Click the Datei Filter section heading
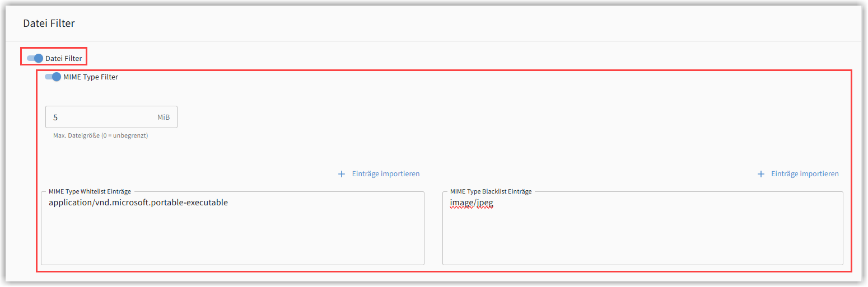The height and width of the screenshot is (287, 868). pyautogui.click(x=49, y=23)
